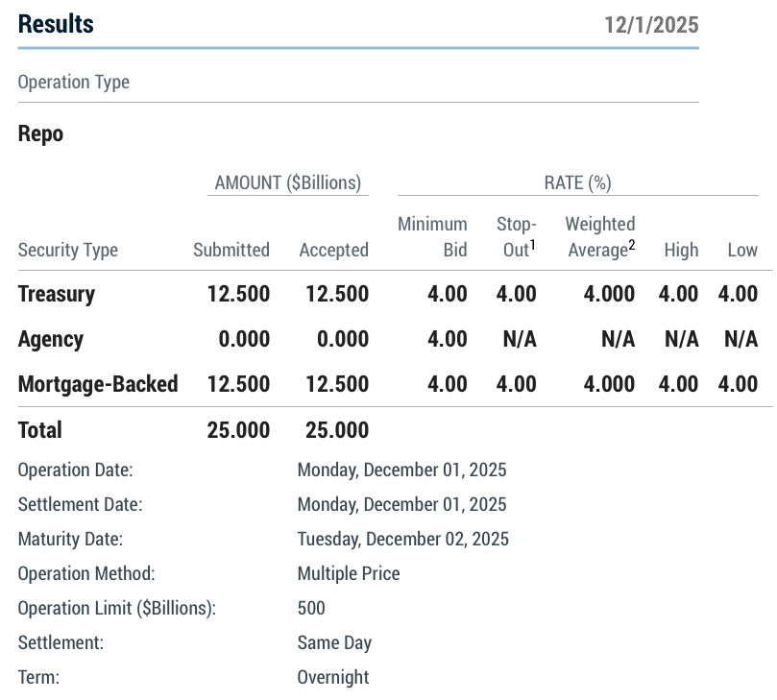Select the Agency row label
Screen dimensions: 777x700
(46, 339)
